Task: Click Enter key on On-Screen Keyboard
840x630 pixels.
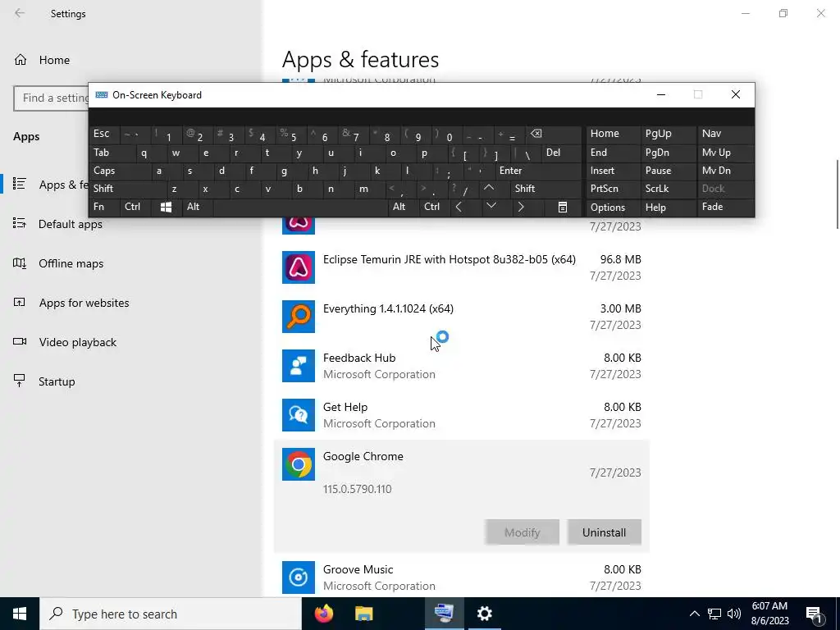Action: click(x=538, y=171)
